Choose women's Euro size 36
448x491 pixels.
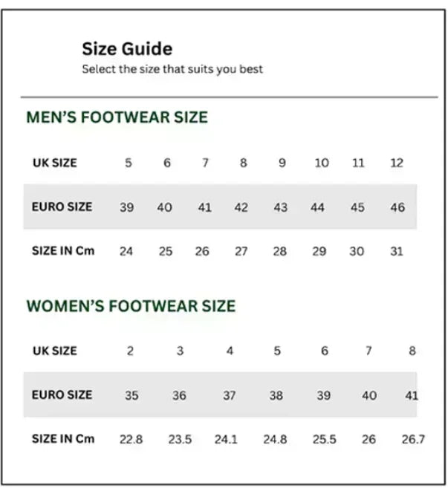[179, 395]
